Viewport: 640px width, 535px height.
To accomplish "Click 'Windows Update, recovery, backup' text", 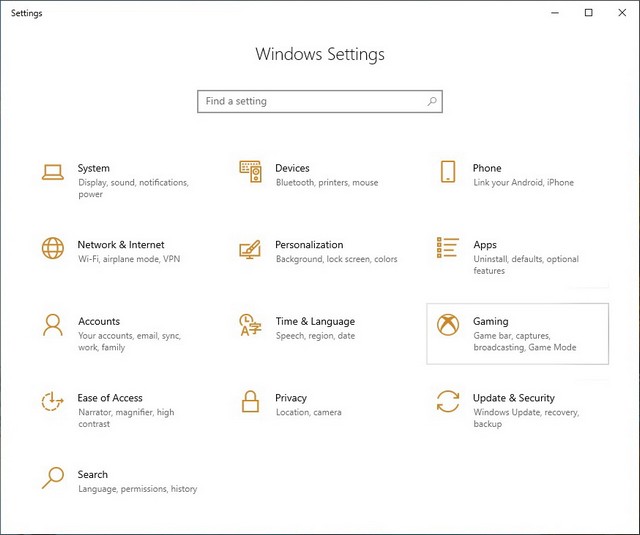I will (x=526, y=418).
